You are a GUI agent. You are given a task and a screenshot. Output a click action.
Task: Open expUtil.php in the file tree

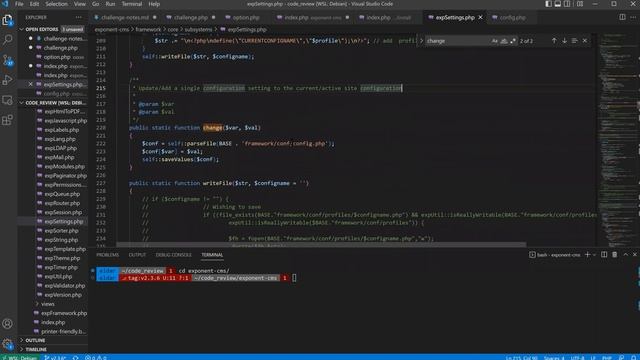pos(59,277)
